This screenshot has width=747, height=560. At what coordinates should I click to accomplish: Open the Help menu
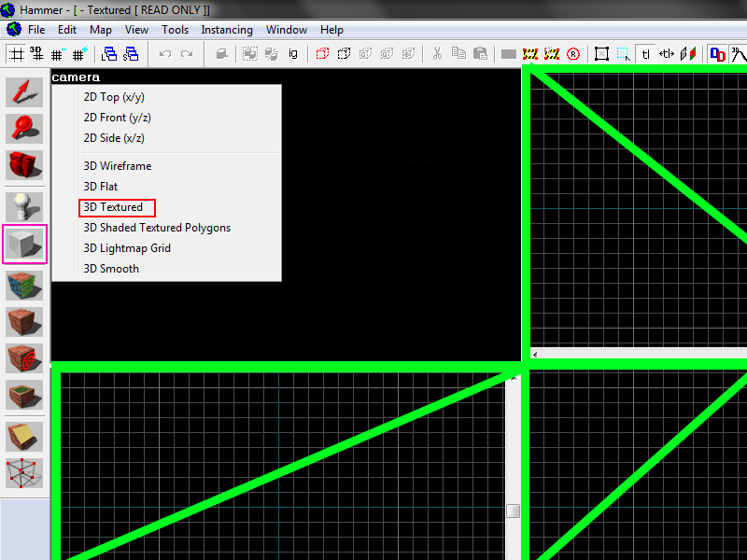tap(331, 30)
